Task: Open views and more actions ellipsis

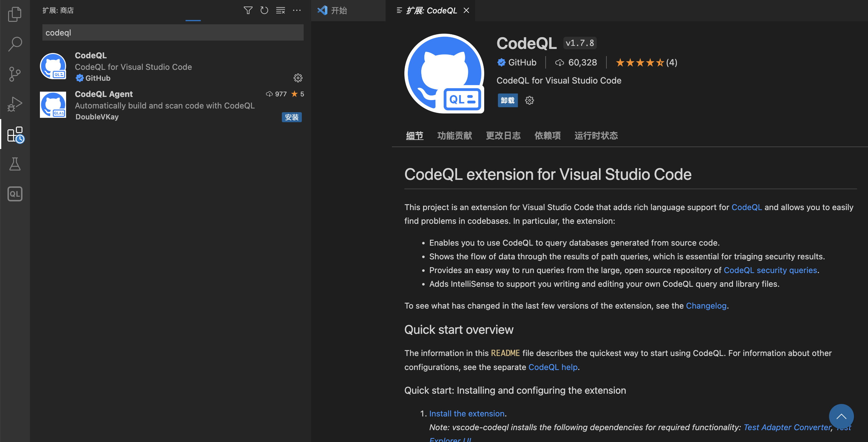Action: coord(297,11)
